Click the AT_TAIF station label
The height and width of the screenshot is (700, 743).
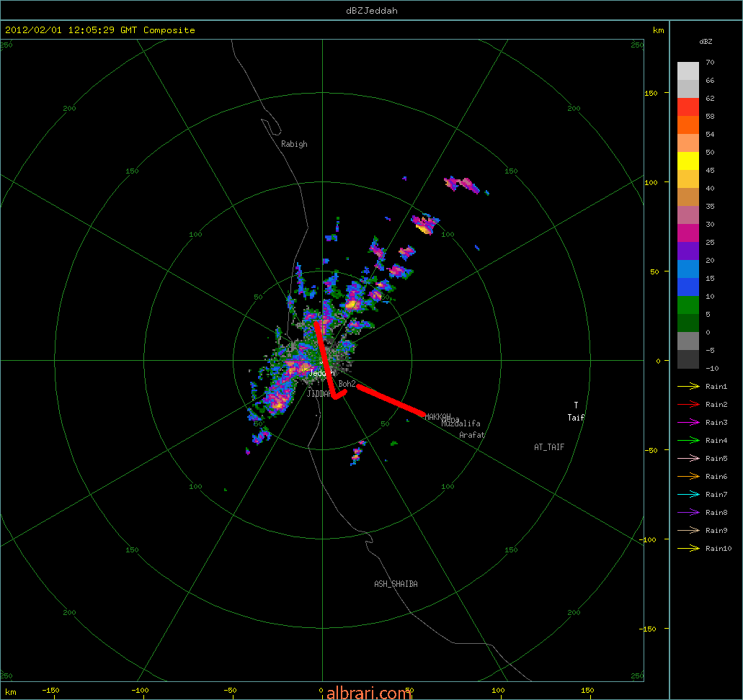click(549, 447)
